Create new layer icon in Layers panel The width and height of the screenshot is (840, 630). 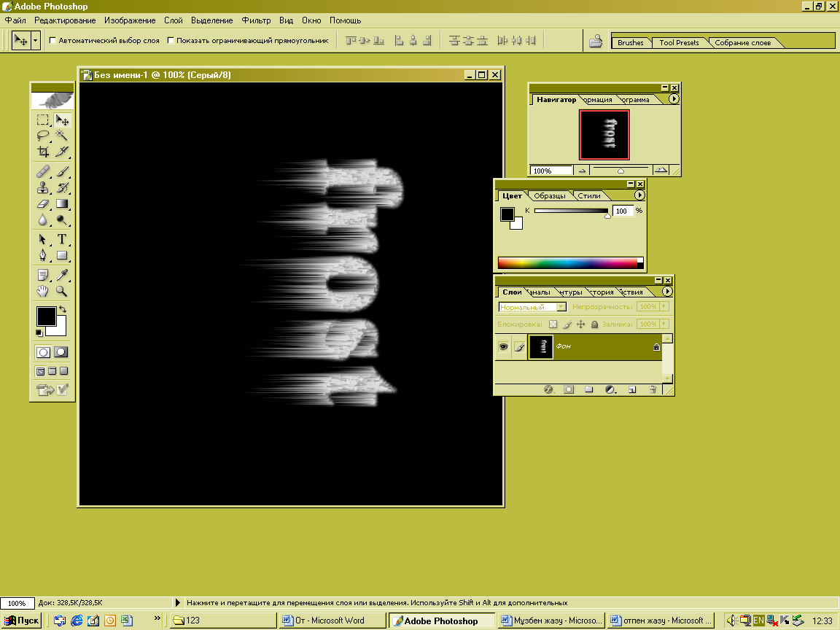pyautogui.click(x=632, y=389)
